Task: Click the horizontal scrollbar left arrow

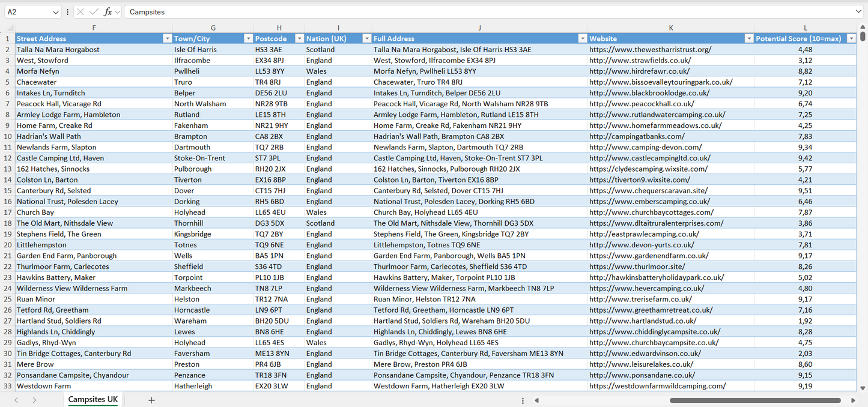Action: (x=536, y=400)
